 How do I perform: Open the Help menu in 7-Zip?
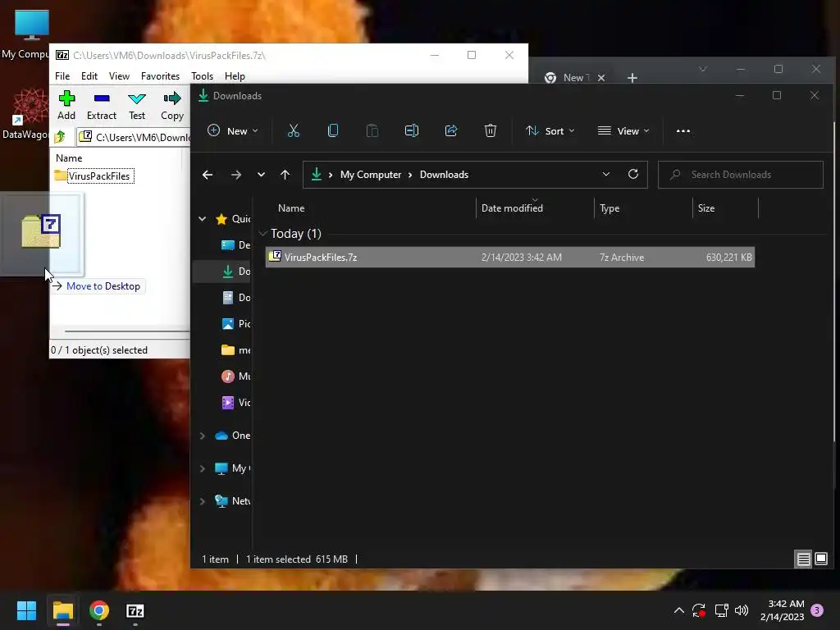point(235,76)
